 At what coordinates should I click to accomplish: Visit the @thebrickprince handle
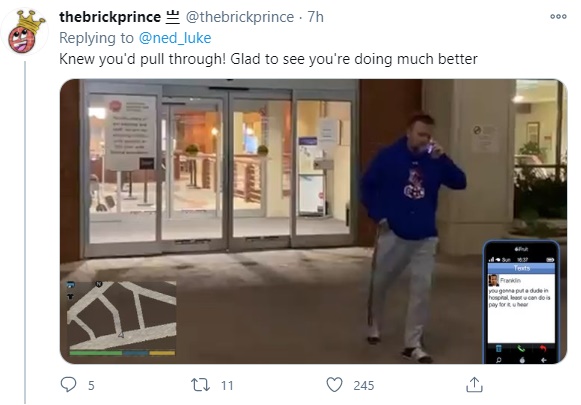tap(240, 17)
